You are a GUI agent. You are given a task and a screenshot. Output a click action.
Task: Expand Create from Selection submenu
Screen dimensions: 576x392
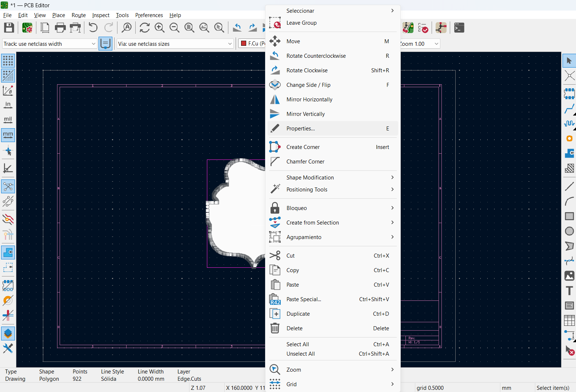pyautogui.click(x=333, y=223)
